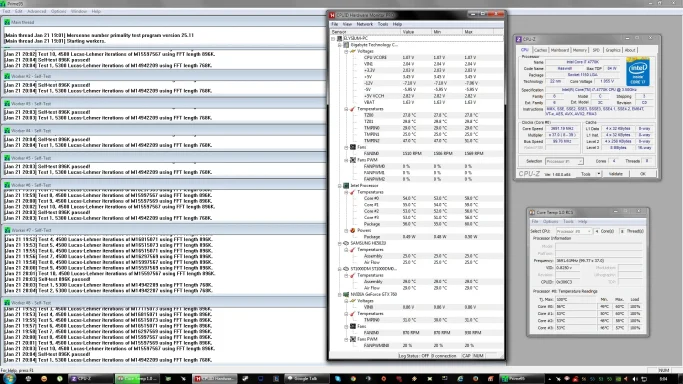Collapse the NVIDIA GeForce GTX node

click(x=340, y=294)
